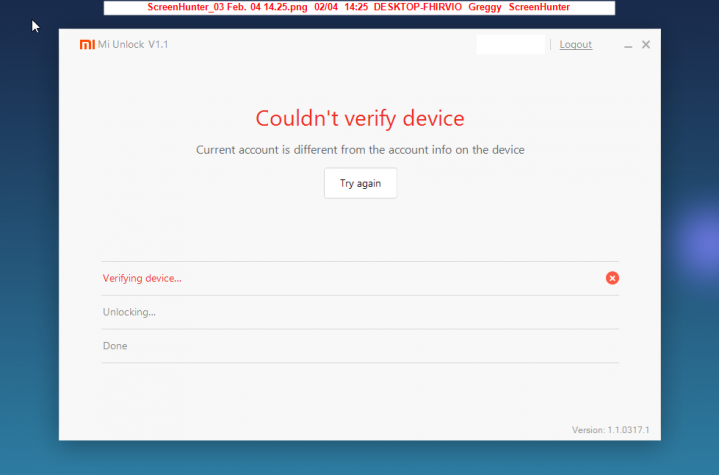Screen dimensions: 719x475
Task: Click the orange Mi logo icon
Action: 87,44
